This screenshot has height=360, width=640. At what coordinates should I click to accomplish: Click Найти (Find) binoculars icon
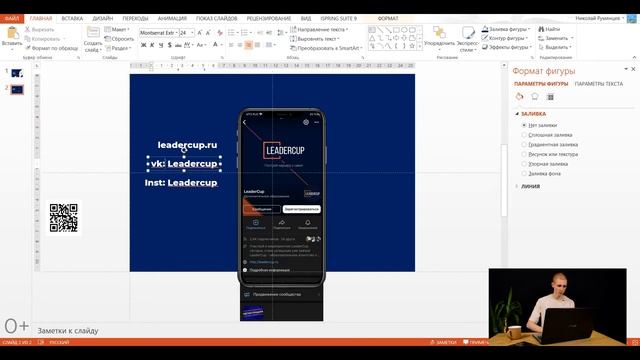[x=541, y=29]
